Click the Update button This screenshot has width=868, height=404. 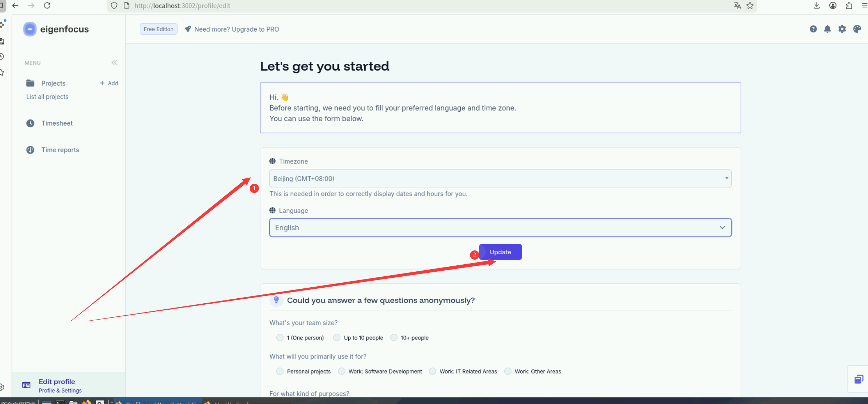(500, 252)
